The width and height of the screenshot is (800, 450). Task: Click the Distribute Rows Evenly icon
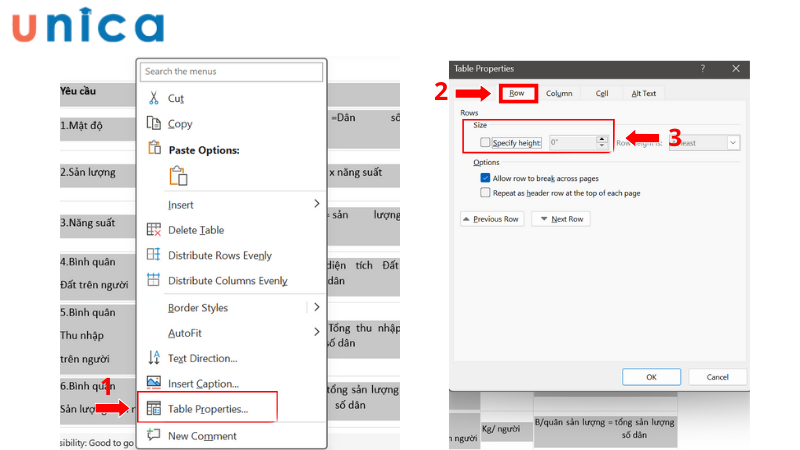click(x=154, y=255)
